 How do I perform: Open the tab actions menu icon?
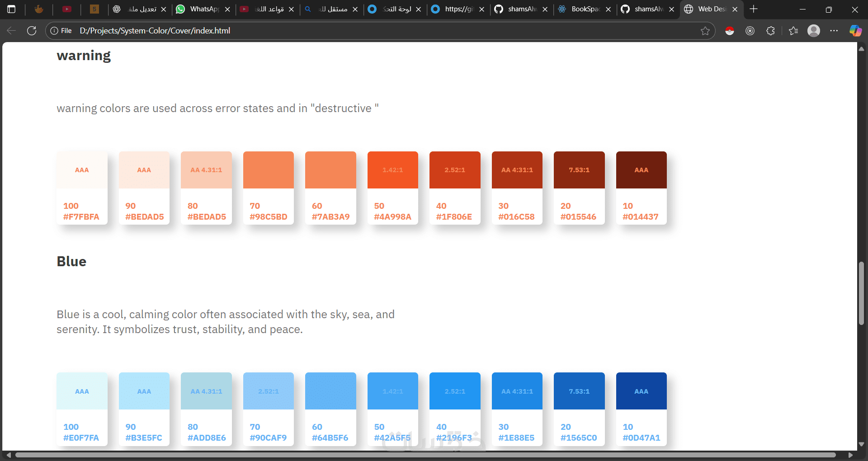[11, 9]
